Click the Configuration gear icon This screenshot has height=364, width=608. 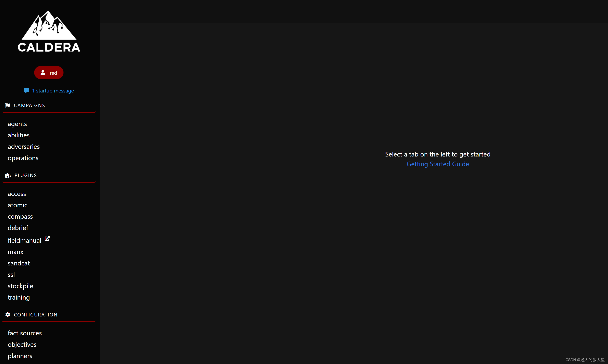click(8, 314)
